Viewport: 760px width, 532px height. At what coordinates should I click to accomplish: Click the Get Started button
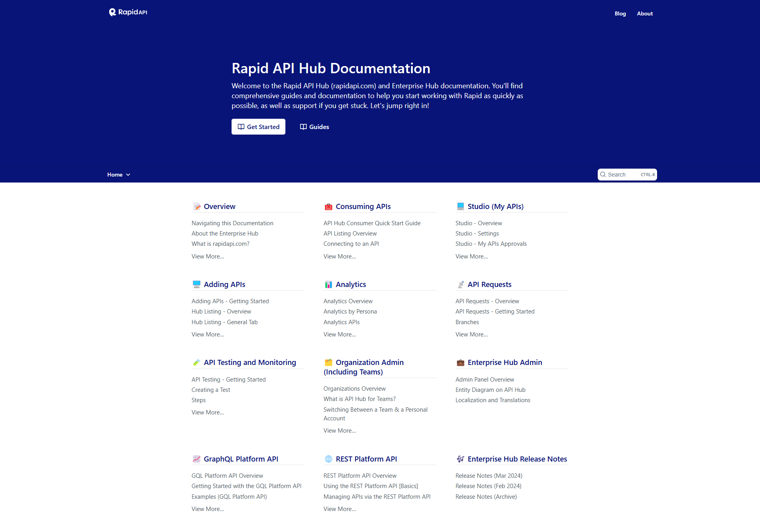258,127
